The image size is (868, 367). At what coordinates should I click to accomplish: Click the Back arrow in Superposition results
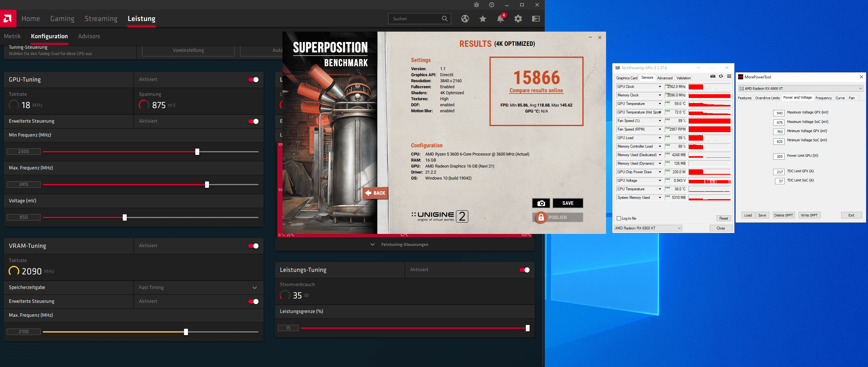tap(375, 193)
